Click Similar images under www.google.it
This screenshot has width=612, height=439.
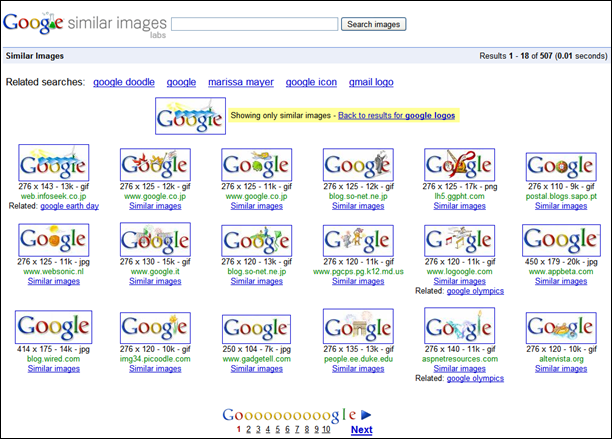pyautogui.click(x=155, y=281)
